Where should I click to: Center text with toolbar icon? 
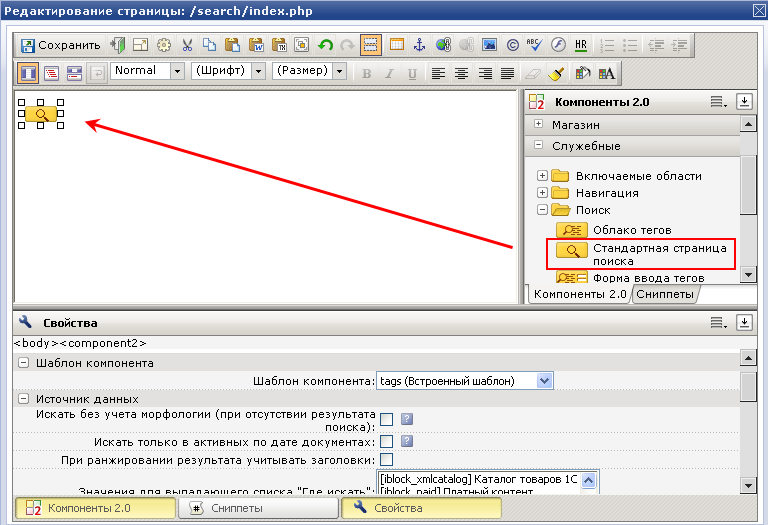[x=461, y=73]
